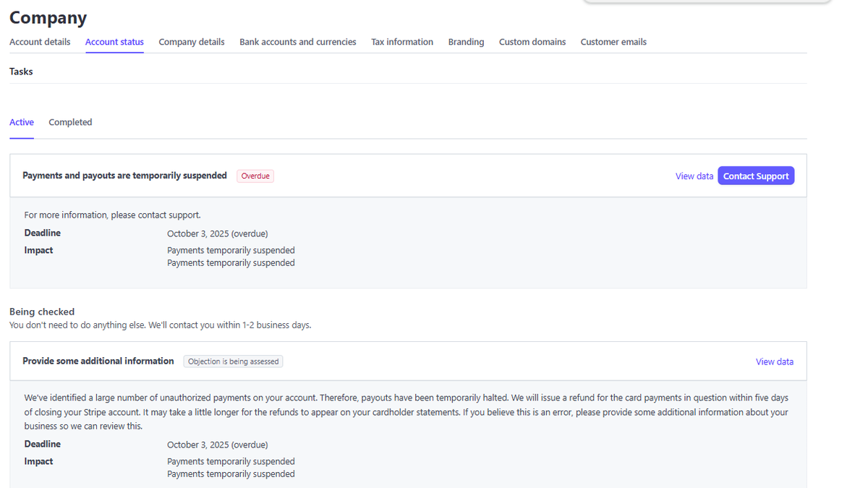Switch to the Customer emails tab
The image size is (868, 488).
(613, 42)
